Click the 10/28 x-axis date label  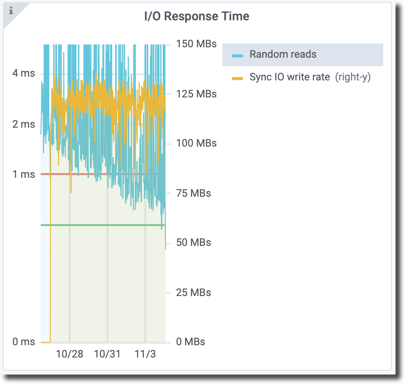point(69,354)
